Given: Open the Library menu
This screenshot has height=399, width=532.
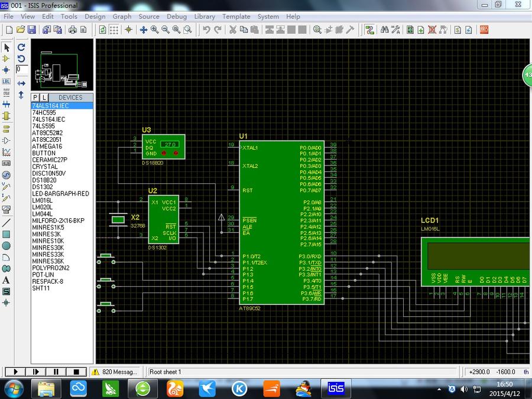Looking at the screenshot, I should 205,17.
